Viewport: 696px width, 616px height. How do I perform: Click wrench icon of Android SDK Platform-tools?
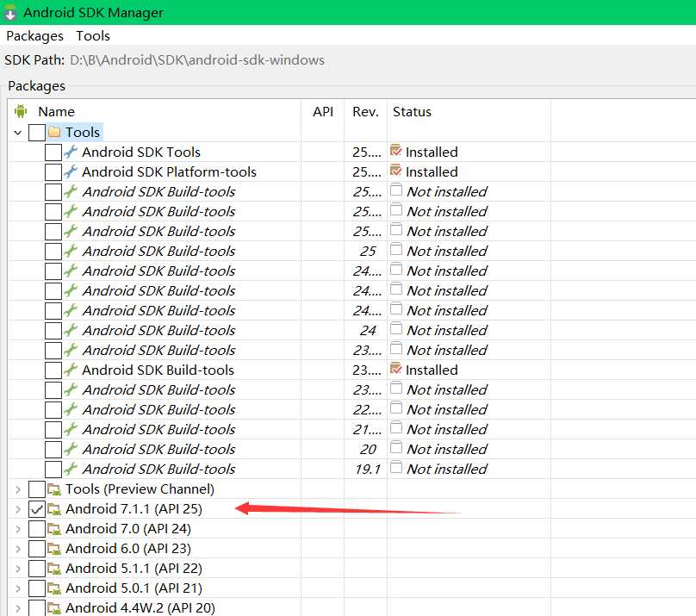coord(71,171)
